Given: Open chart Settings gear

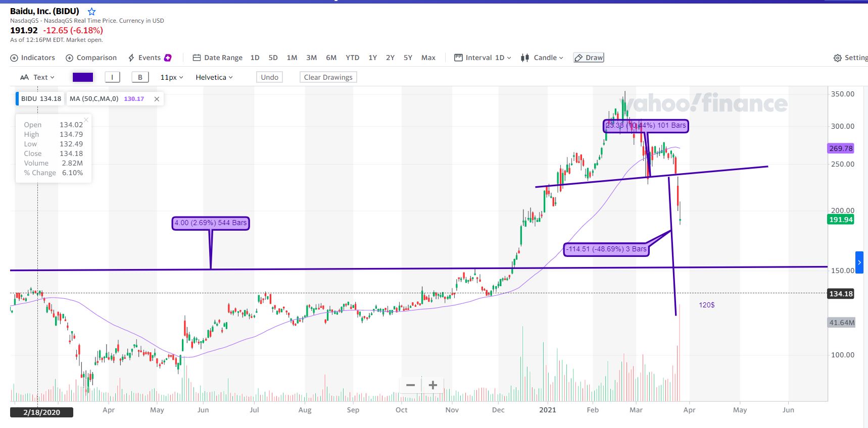Looking at the screenshot, I should point(850,58).
